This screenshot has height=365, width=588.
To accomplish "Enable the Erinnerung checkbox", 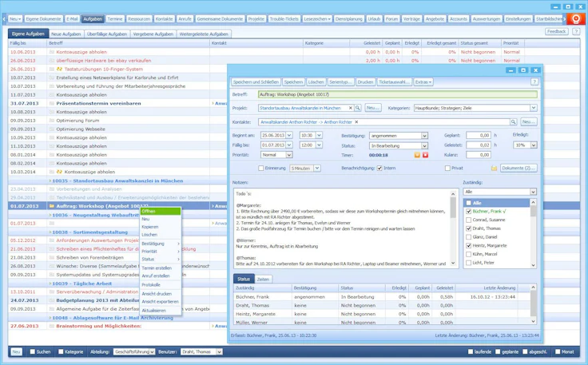I will 259,169.
